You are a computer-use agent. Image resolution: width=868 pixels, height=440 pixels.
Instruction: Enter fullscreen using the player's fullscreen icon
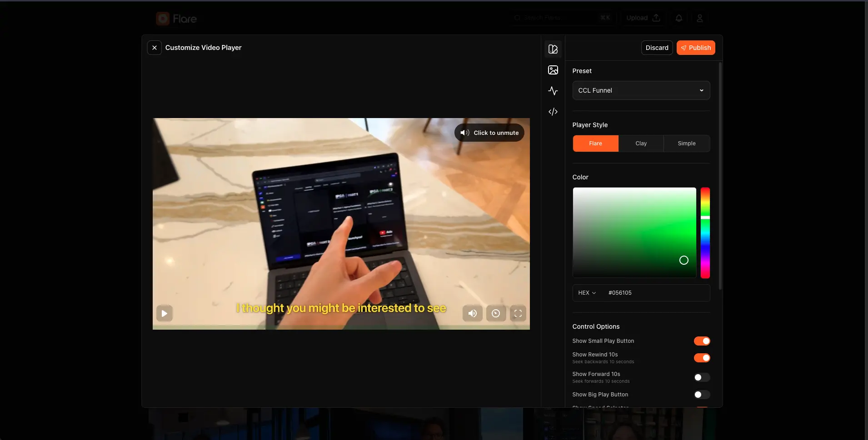pos(518,313)
